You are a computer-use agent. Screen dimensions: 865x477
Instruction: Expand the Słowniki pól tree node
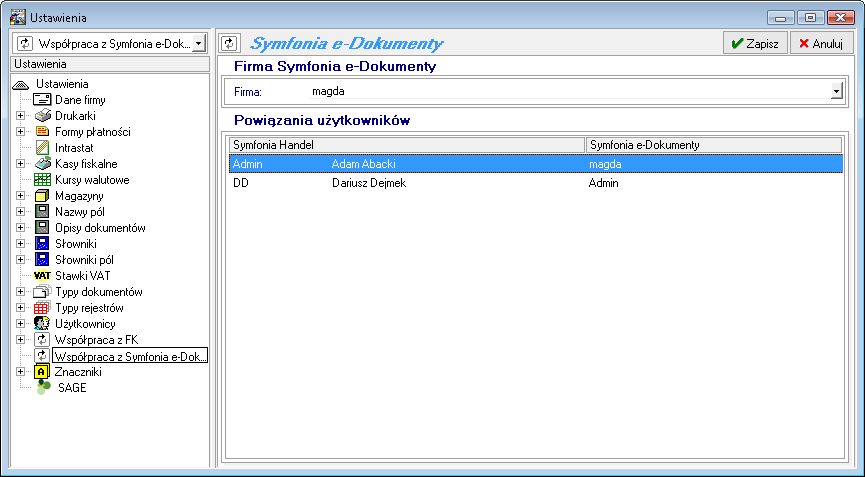pyautogui.click(x=20, y=260)
